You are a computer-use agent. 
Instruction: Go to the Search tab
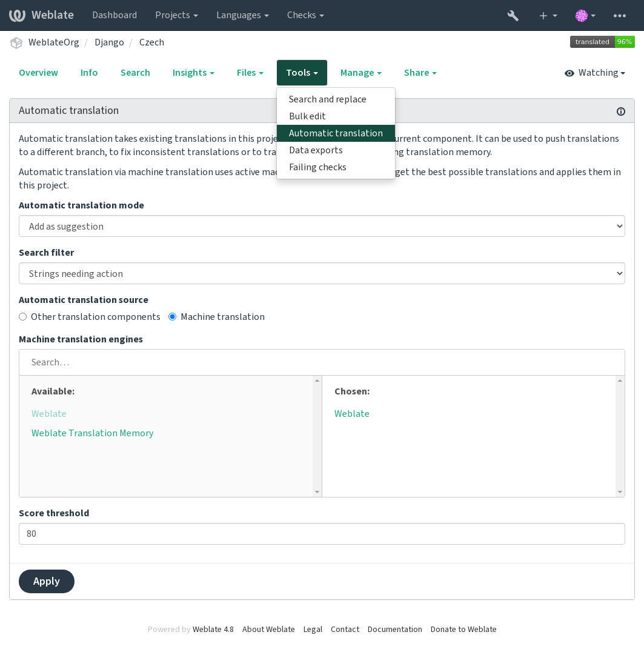(x=135, y=73)
